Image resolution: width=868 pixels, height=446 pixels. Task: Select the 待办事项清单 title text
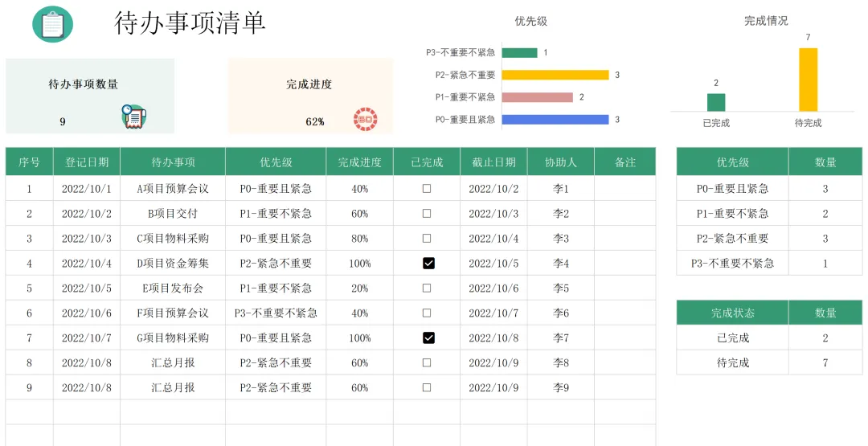(190, 23)
